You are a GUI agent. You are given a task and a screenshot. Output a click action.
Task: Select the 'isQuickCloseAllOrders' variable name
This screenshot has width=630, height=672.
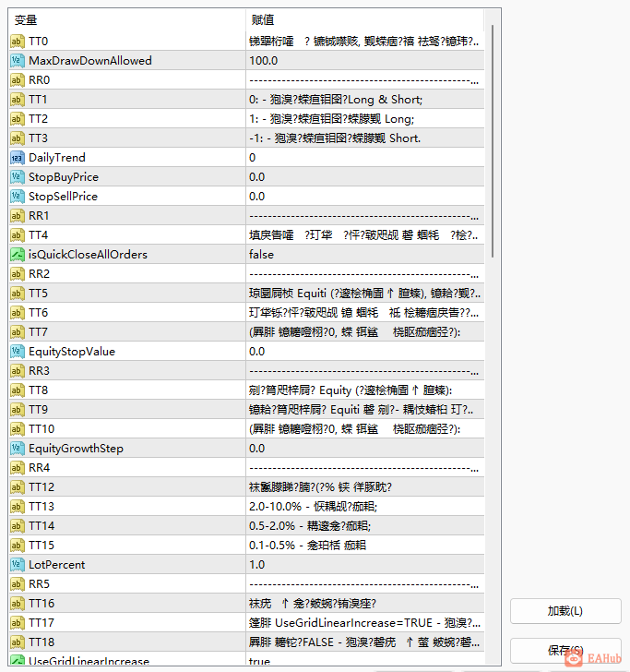click(x=88, y=255)
